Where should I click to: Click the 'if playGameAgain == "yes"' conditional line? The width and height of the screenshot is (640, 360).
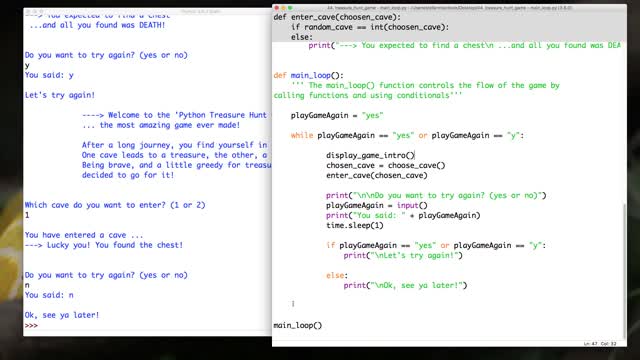436,245
